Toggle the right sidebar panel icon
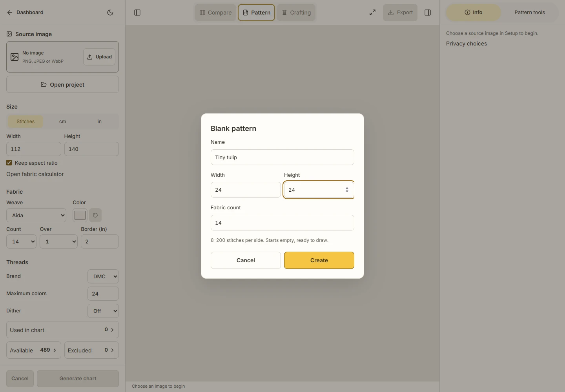Screen dimensions: 565x392 point(428,13)
